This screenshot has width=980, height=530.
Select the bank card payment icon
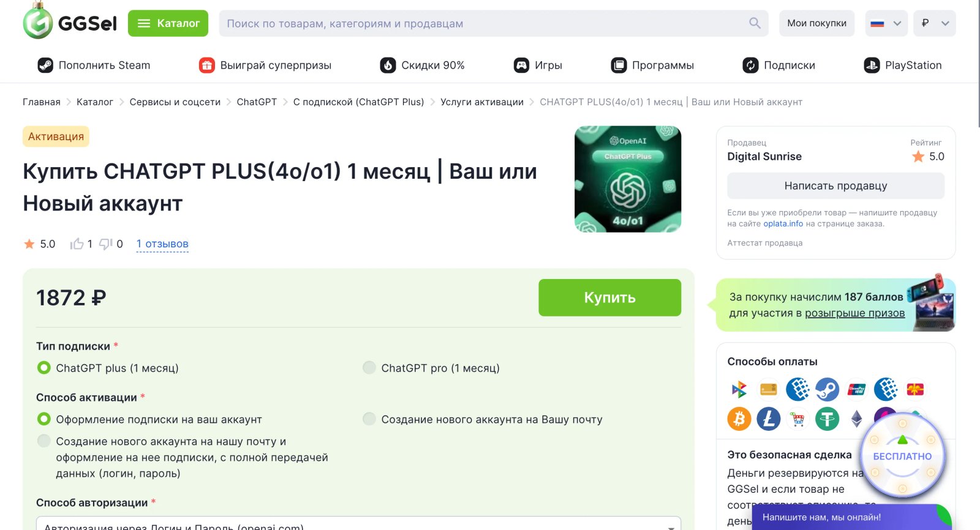pyautogui.click(x=768, y=389)
